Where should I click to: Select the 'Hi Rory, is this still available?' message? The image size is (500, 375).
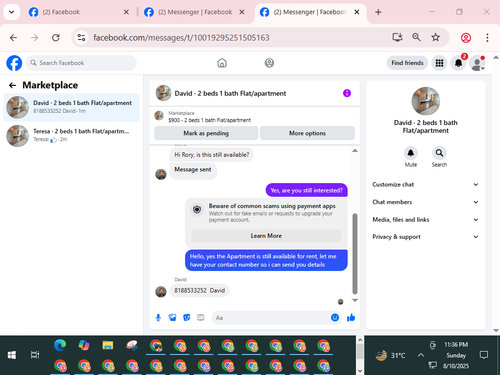coord(212,155)
